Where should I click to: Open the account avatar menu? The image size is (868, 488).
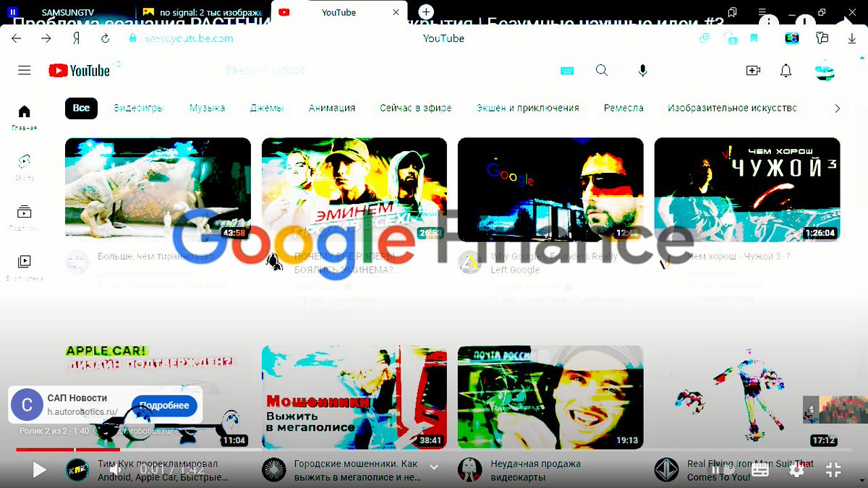pyautogui.click(x=825, y=71)
